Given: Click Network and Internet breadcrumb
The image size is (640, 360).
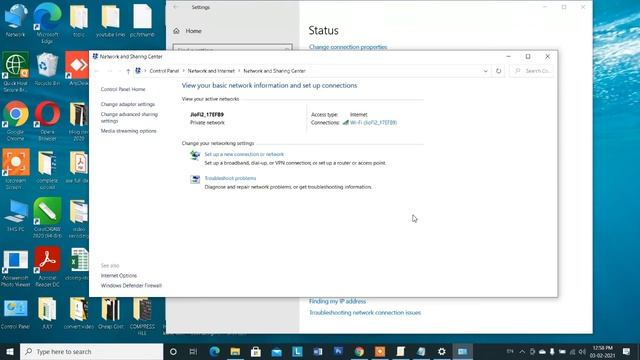Looking at the screenshot, I should click(211, 71).
